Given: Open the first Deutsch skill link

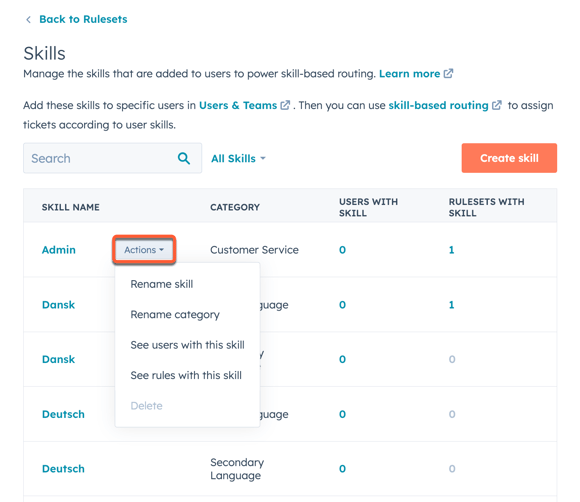Looking at the screenshot, I should [63, 414].
